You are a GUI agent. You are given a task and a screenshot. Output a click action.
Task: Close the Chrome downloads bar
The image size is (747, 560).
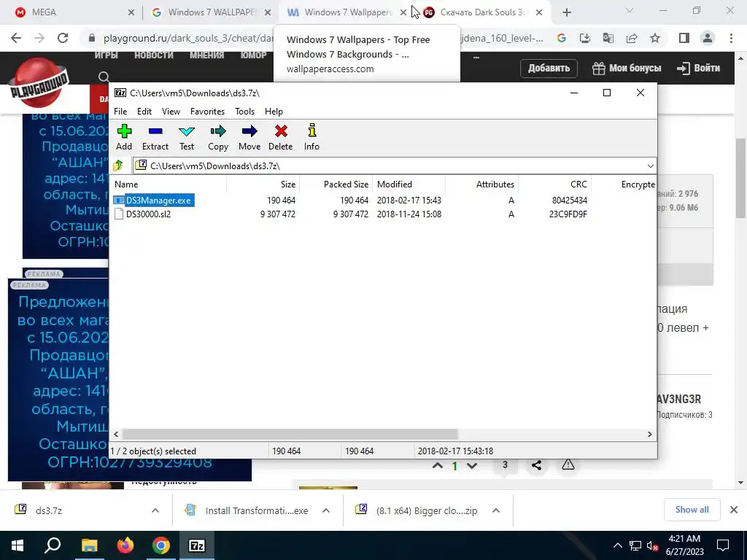[x=734, y=510]
